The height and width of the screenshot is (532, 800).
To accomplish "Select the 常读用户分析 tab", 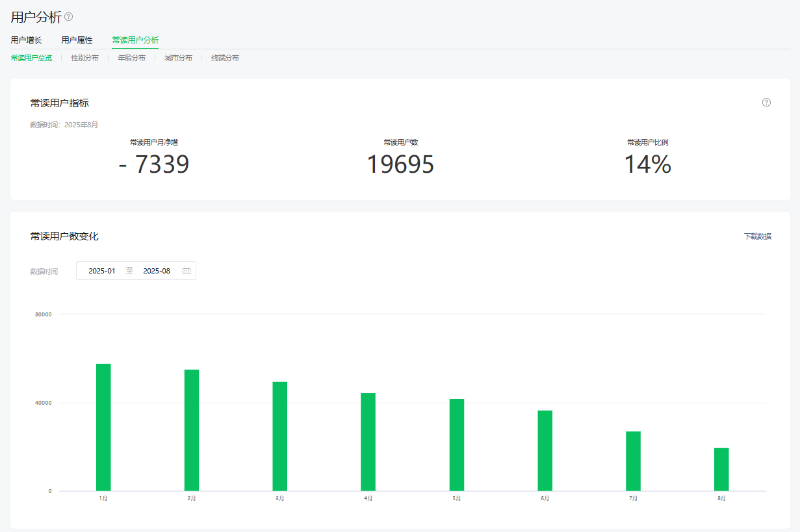I will point(135,40).
